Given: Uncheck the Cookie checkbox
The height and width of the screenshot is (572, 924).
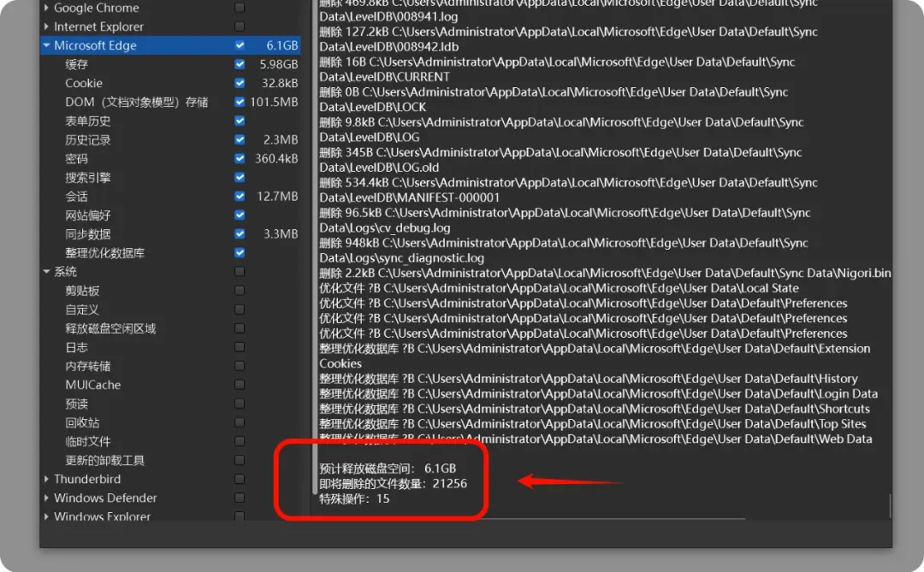Looking at the screenshot, I should [x=240, y=83].
